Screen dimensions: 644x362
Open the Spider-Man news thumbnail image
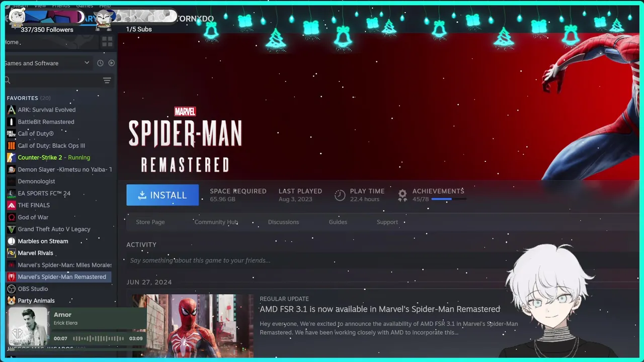click(x=193, y=326)
